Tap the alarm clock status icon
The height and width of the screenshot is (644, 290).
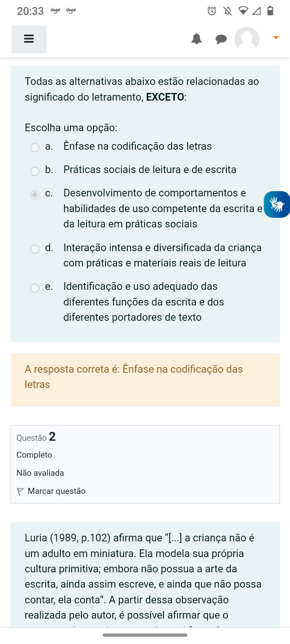point(212,11)
